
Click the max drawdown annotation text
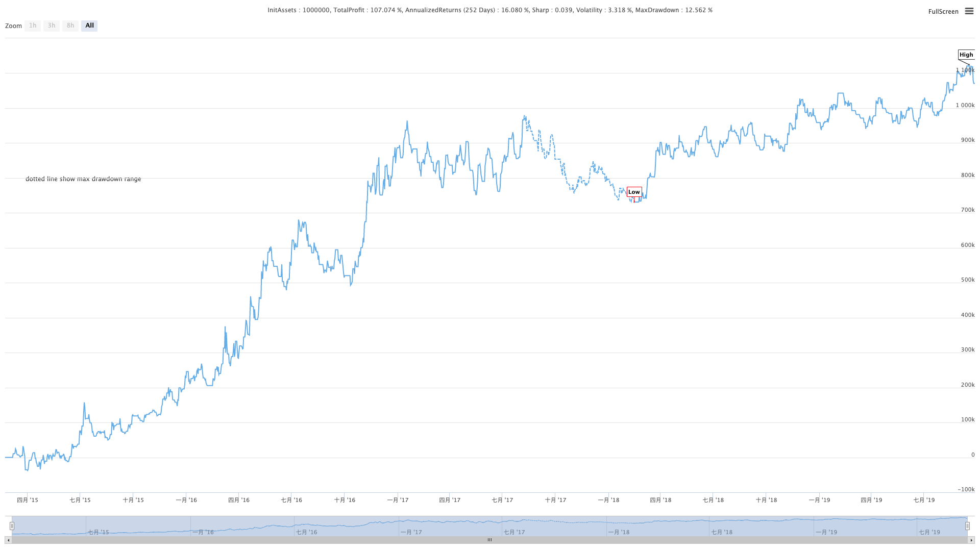(x=83, y=179)
